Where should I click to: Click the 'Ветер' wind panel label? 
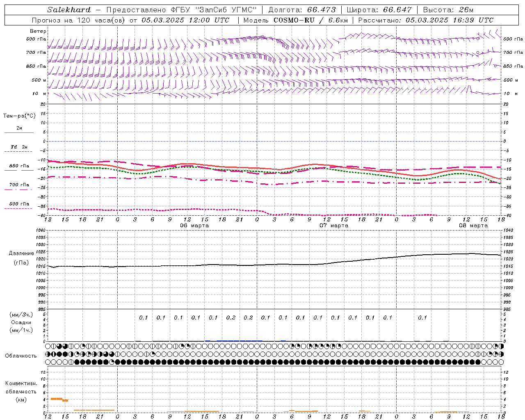coord(38,31)
